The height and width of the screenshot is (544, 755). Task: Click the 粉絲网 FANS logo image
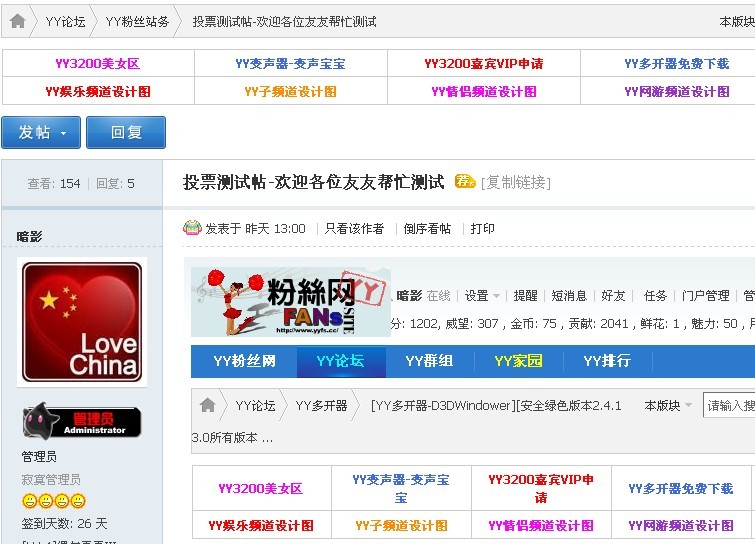pyautogui.click(x=291, y=301)
